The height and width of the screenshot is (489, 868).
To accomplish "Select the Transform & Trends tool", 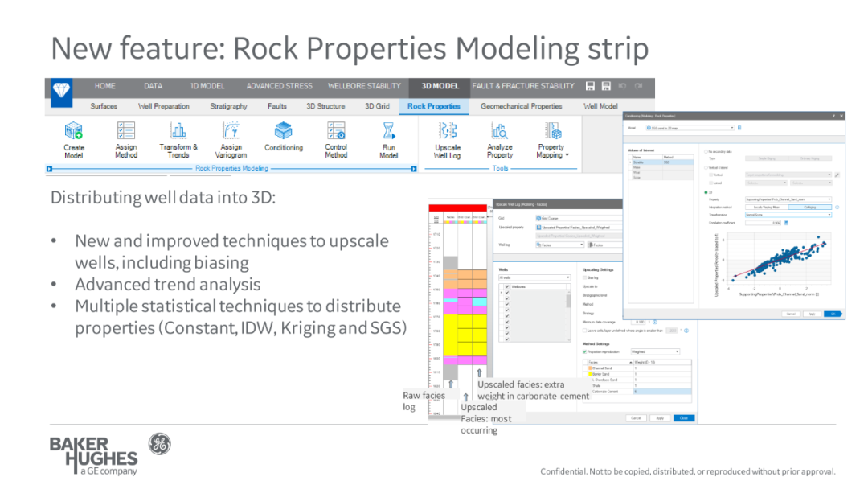I will (x=178, y=141).
